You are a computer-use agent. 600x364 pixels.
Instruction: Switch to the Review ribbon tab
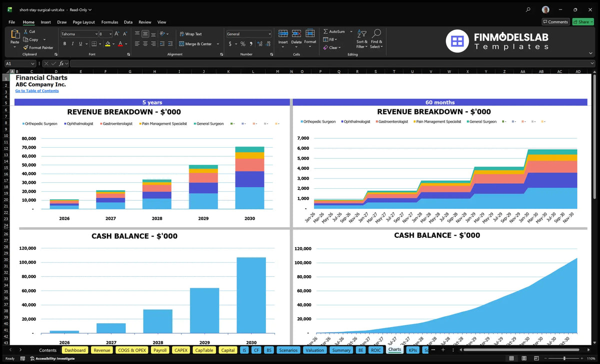pyautogui.click(x=145, y=22)
